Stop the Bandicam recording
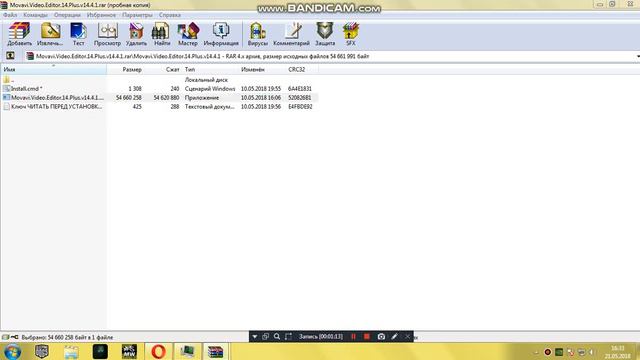This screenshot has width=640, height=360. 367,337
